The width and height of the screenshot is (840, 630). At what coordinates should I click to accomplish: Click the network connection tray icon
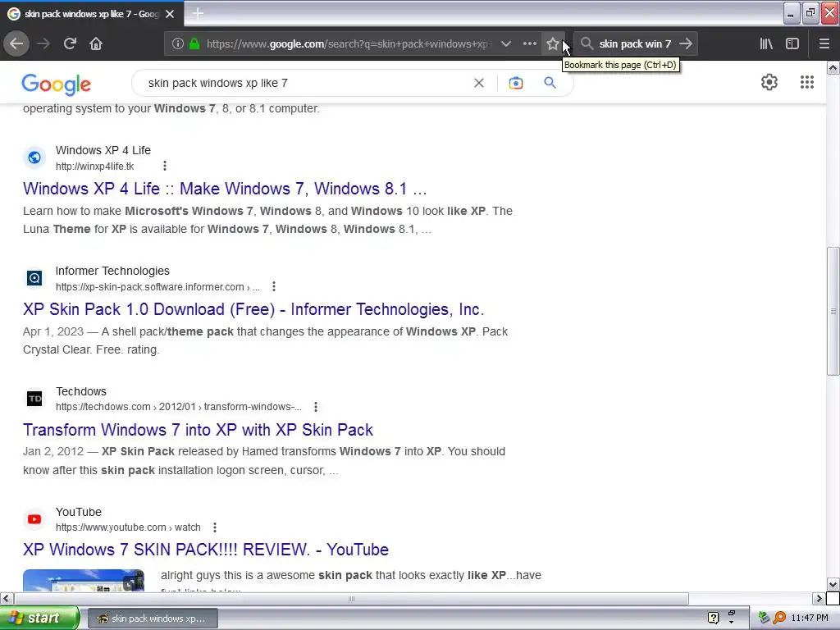765,619
